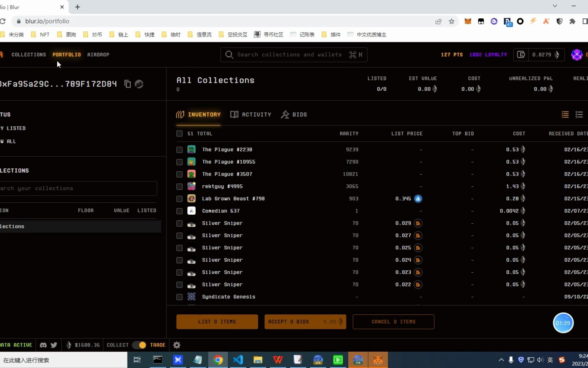
Task: Click the 01:39 timer bubble
Action: [x=563, y=323]
